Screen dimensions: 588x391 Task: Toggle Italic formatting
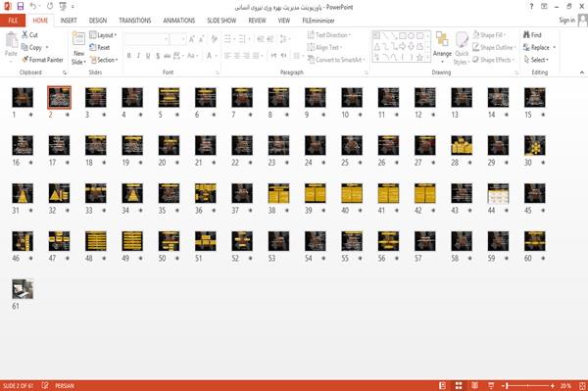point(138,56)
